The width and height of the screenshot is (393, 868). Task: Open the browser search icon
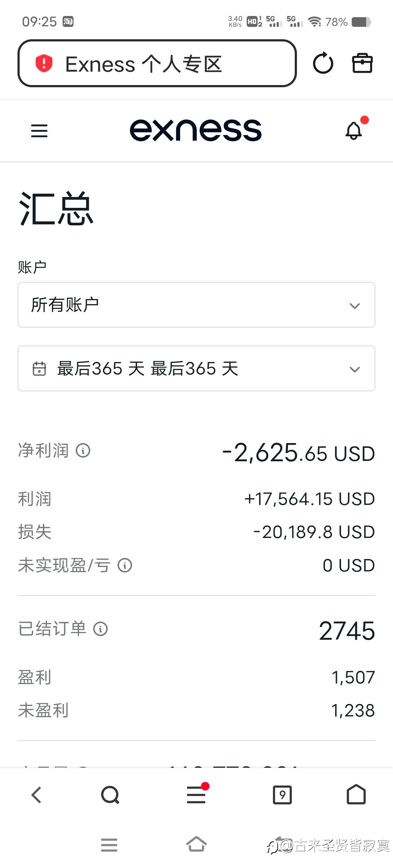click(110, 795)
